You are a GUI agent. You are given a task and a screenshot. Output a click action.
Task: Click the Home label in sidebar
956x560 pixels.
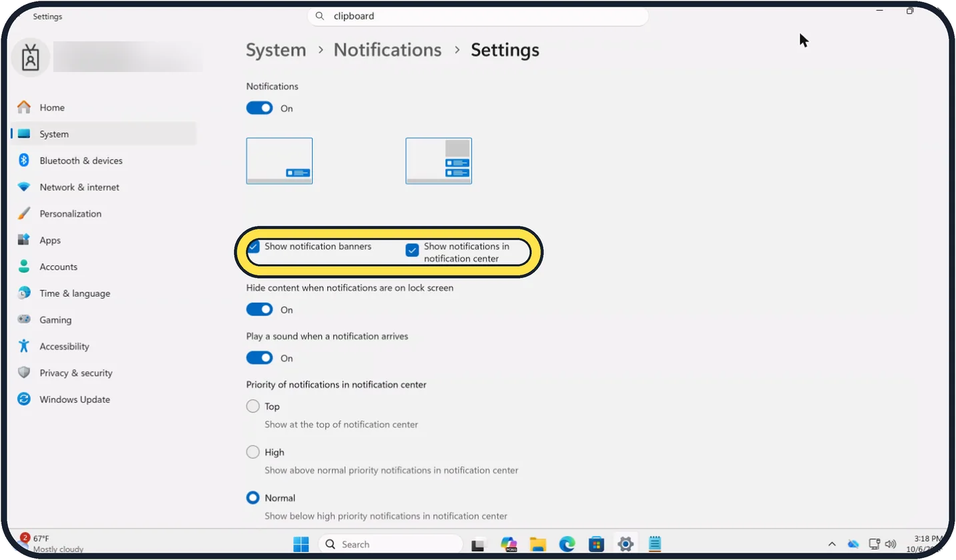pos(52,107)
